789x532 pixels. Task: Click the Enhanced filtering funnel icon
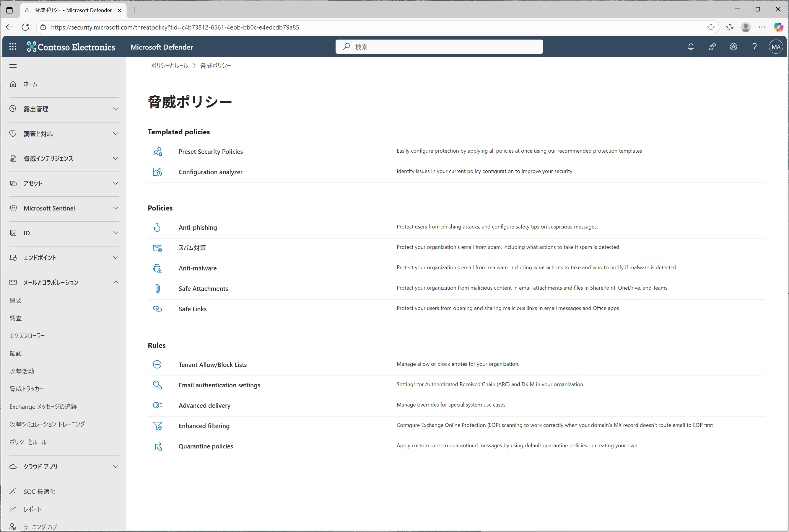[157, 426]
